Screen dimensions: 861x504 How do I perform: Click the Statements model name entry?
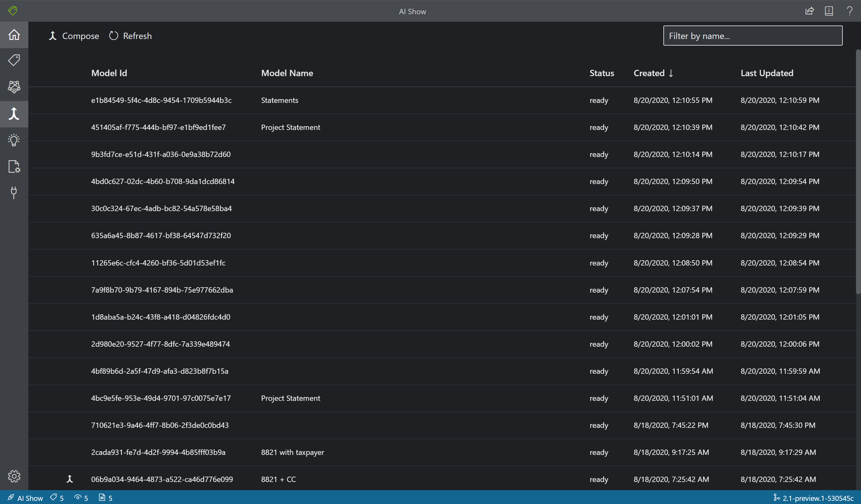(x=279, y=100)
